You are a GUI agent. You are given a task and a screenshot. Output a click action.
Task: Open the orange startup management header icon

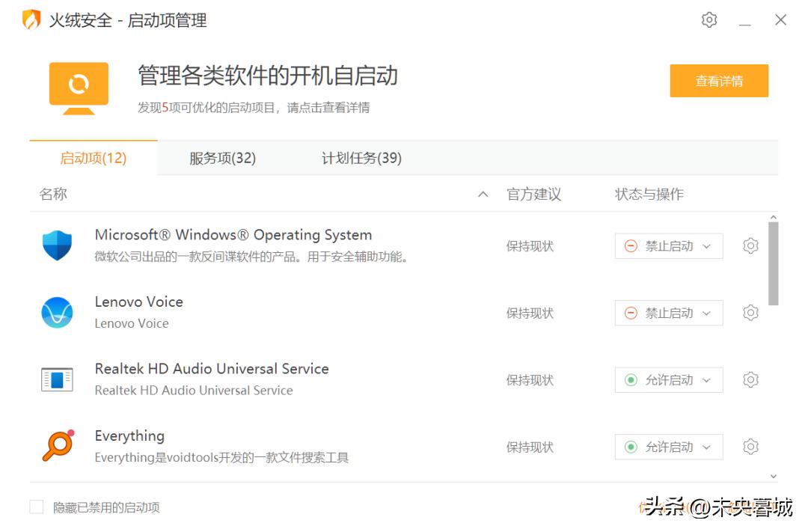78,86
